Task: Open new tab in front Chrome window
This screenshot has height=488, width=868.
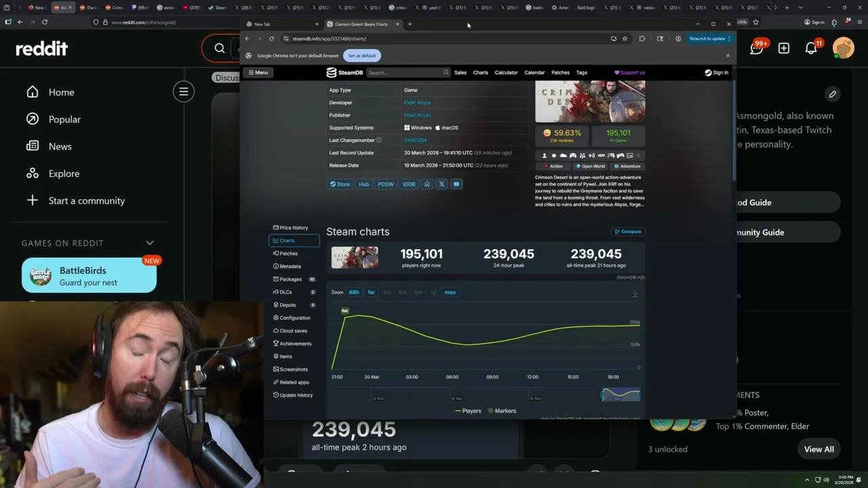Action: [x=410, y=24]
